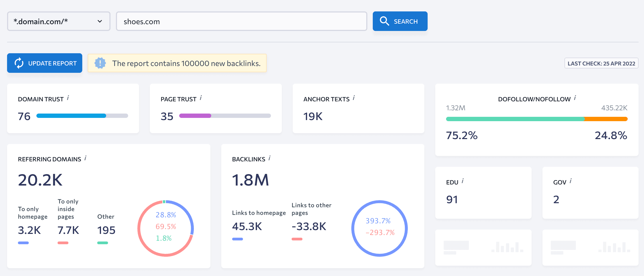Click the Page Trust info icon
This screenshot has height=276, width=644.
click(x=201, y=98)
